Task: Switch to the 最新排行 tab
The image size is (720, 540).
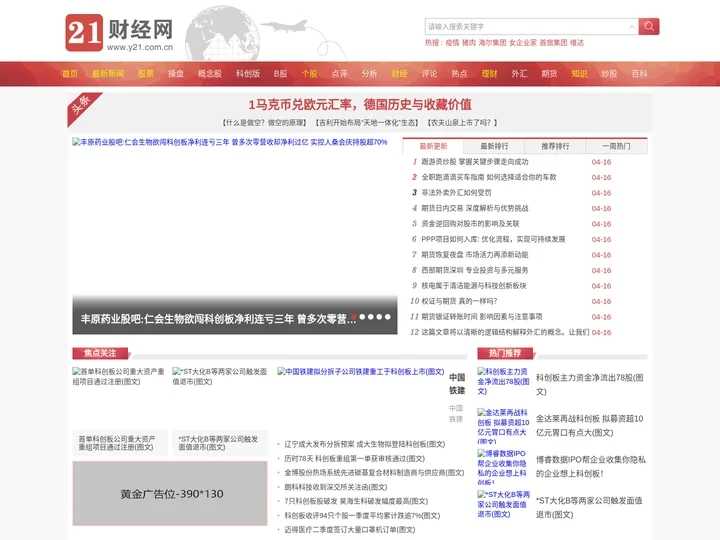Action: [x=494, y=146]
